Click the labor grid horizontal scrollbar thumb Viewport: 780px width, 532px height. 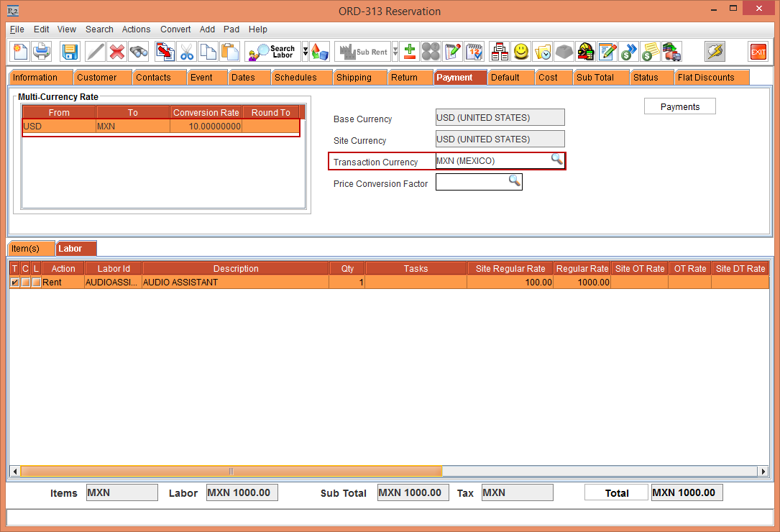pos(231,472)
